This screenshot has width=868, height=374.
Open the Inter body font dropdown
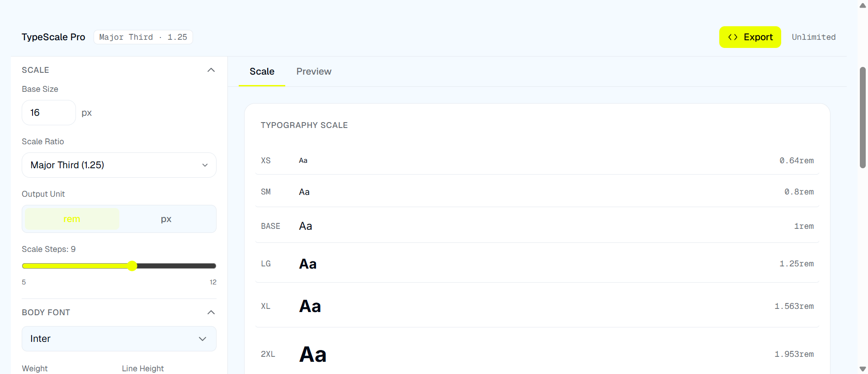[119, 339]
